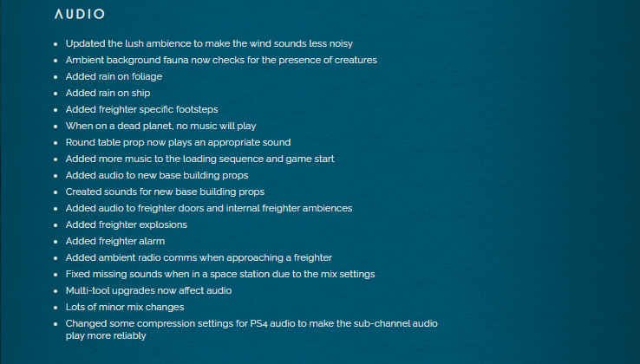Select 'Created sounds for new base building props'
640x364 pixels.
click(165, 192)
